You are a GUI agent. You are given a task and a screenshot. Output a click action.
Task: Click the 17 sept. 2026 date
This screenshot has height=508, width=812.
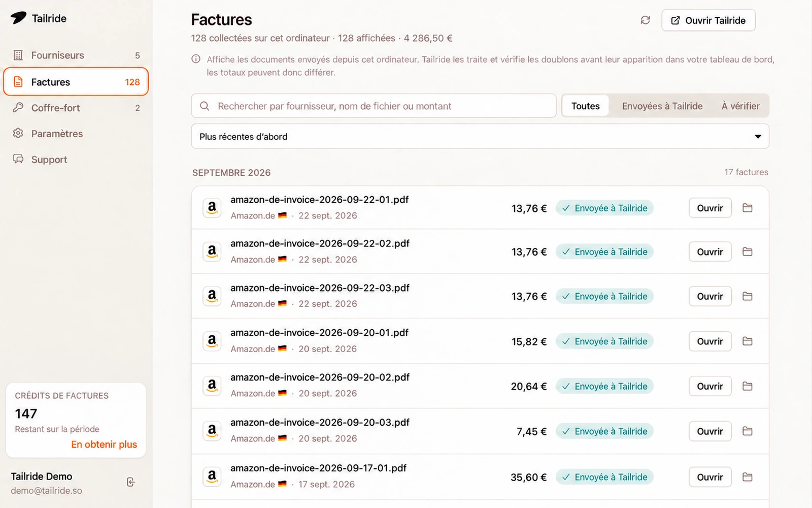(x=326, y=484)
